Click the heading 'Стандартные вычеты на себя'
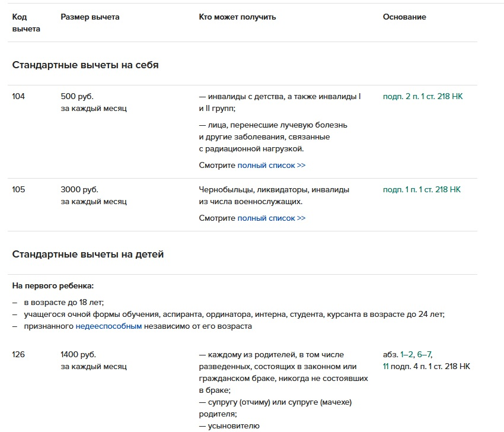Image resolution: width=504 pixels, height=432 pixels. tap(85, 65)
